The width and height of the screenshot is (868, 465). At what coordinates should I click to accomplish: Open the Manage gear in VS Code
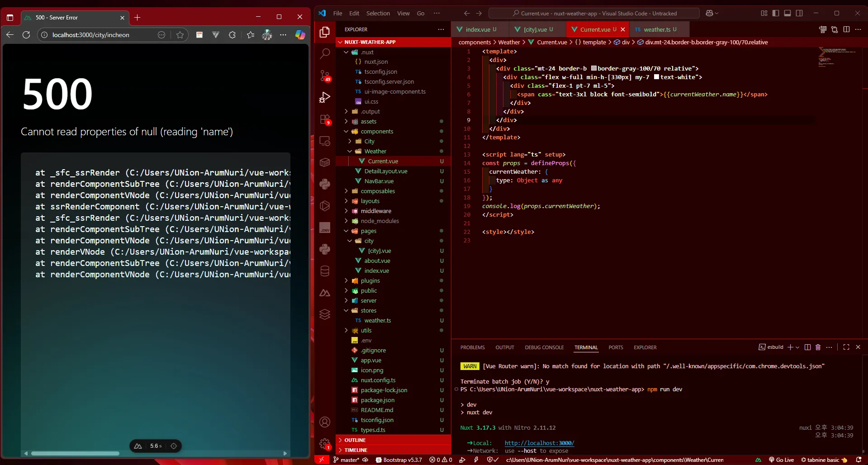point(325,444)
